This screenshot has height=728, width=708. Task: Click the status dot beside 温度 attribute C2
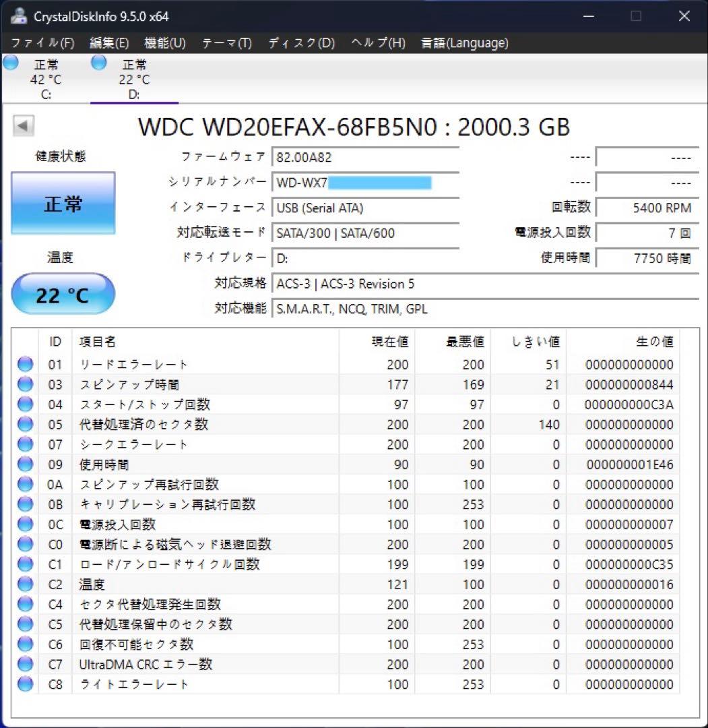click(x=24, y=584)
